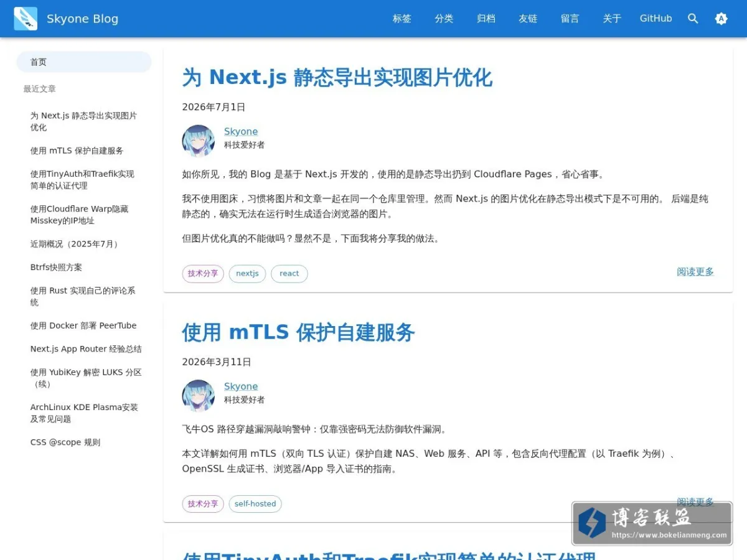This screenshot has width=747, height=560.
Task: Click the 技术分享 tag in the Next.js post
Action: tap(203, 274)
